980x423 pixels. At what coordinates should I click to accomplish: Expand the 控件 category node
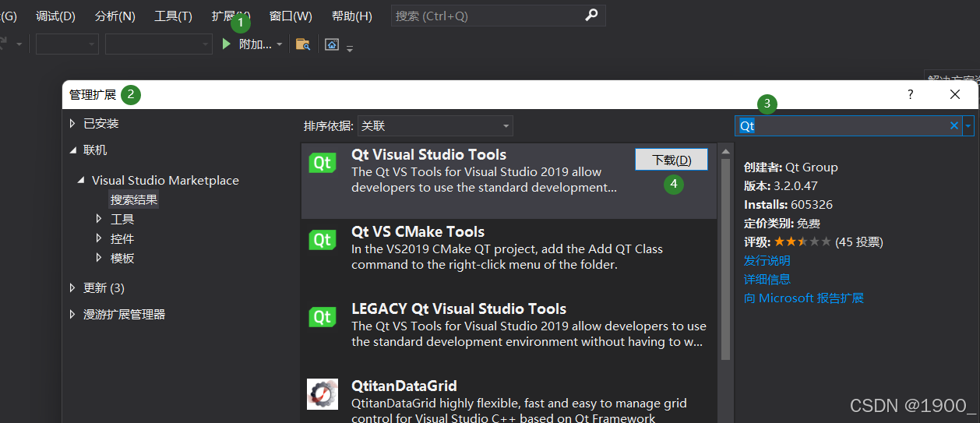(x=99, y=238)
